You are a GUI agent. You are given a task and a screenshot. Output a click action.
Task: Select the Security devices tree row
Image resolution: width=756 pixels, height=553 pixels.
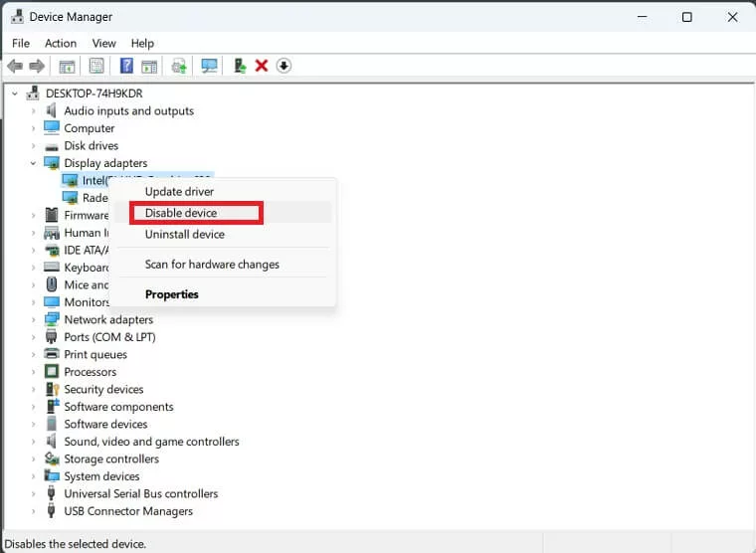(103, 389)
